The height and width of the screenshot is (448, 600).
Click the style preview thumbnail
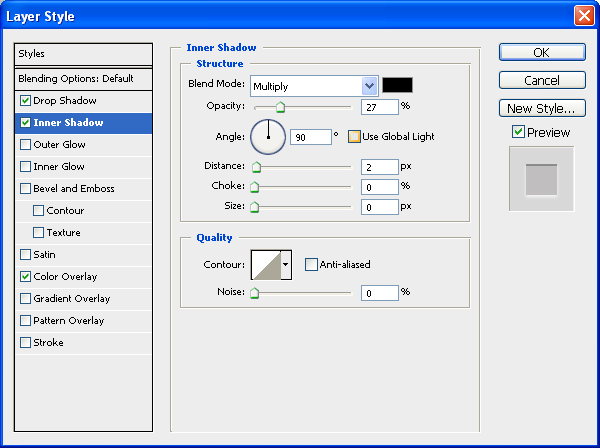(541, 179)
